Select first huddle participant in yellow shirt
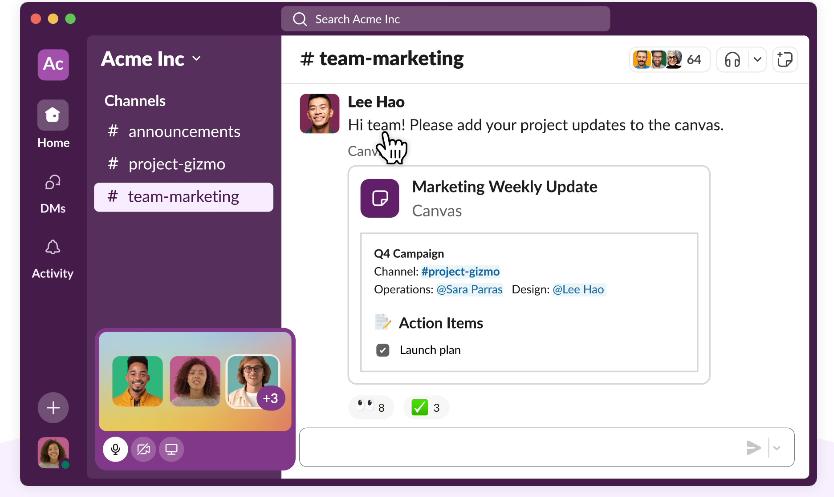This screenshot has height=497, width=834. tap(138, 381)
